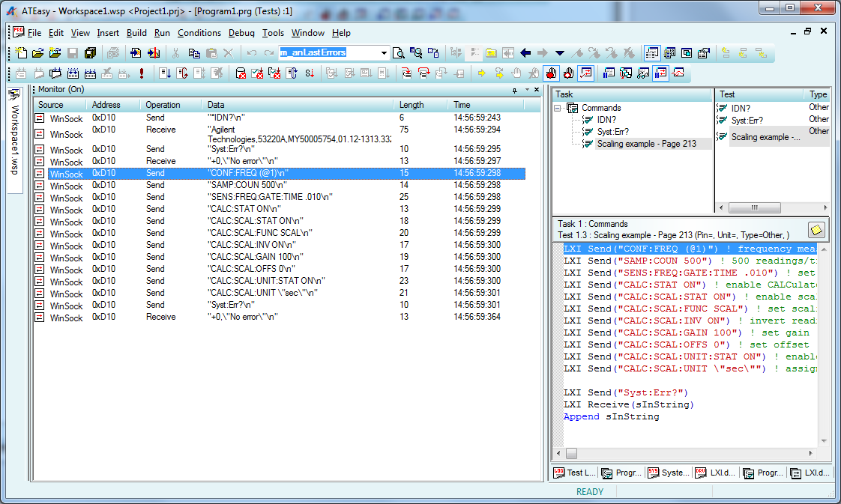Click the blue down-arrow navigation icon

pos(559,52)
